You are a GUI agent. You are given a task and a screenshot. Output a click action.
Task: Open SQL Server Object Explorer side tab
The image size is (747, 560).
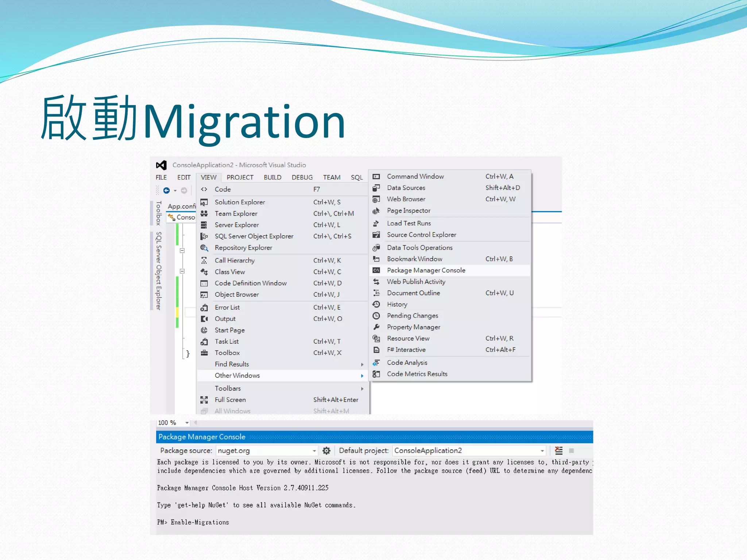[158, 271]
